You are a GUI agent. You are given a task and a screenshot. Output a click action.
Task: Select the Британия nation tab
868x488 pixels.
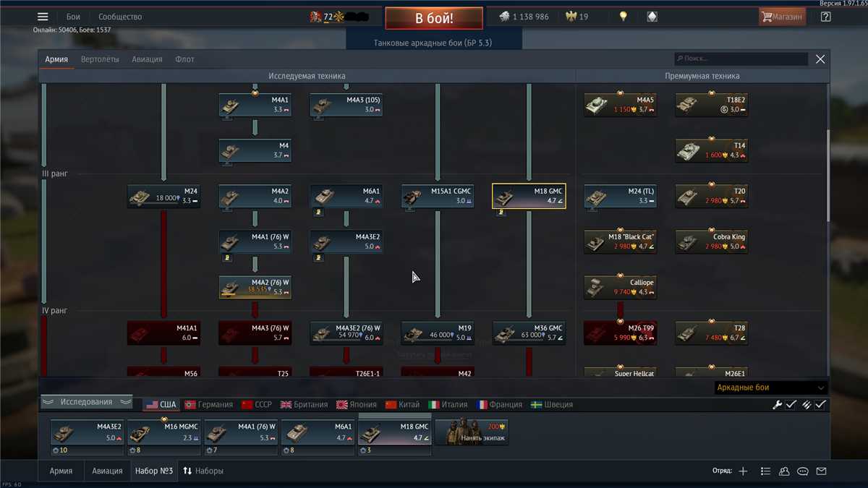point(305,405)
